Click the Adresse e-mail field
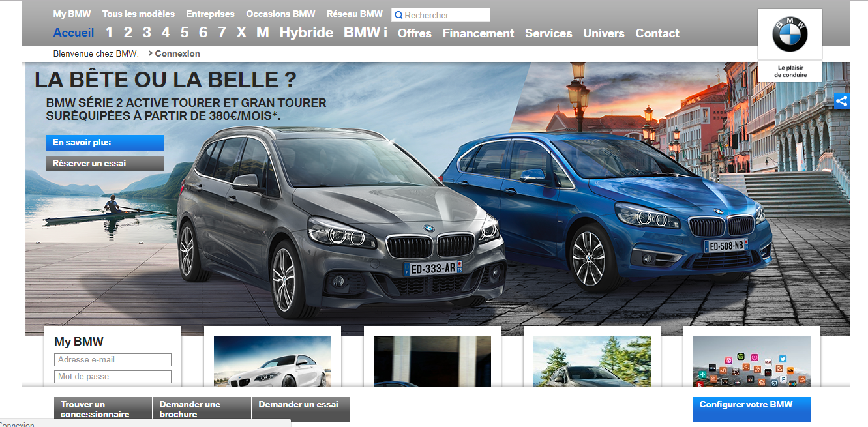Image resolution: width=868 pixels, height=427 pixels. [113, 360]
